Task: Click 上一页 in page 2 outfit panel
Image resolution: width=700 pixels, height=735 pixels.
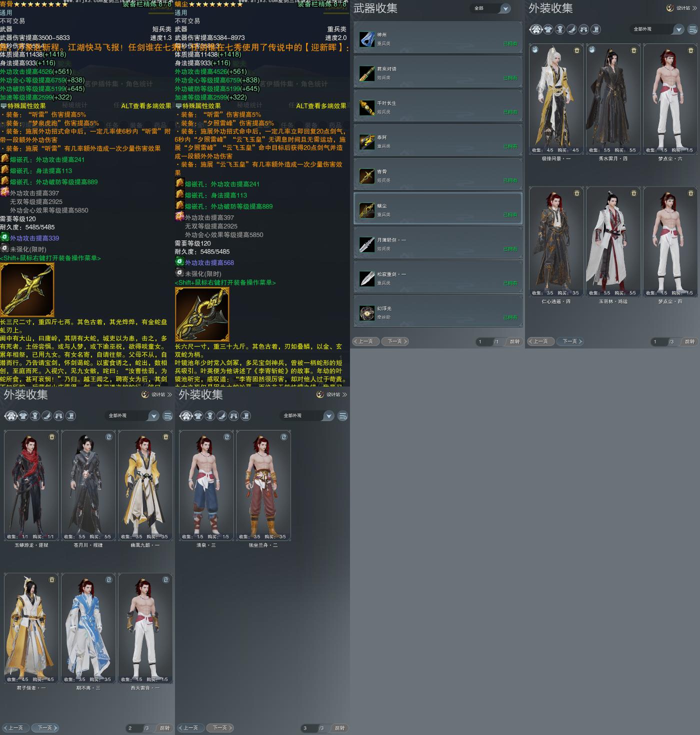Action: [15, 728]
